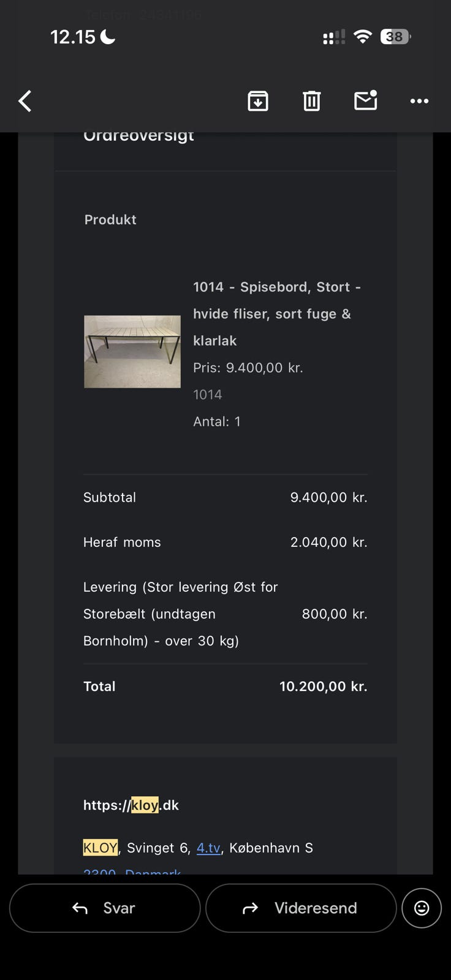
Task: Select the Total amount 10.200,00 kr.
Action: tap(323, 686)
